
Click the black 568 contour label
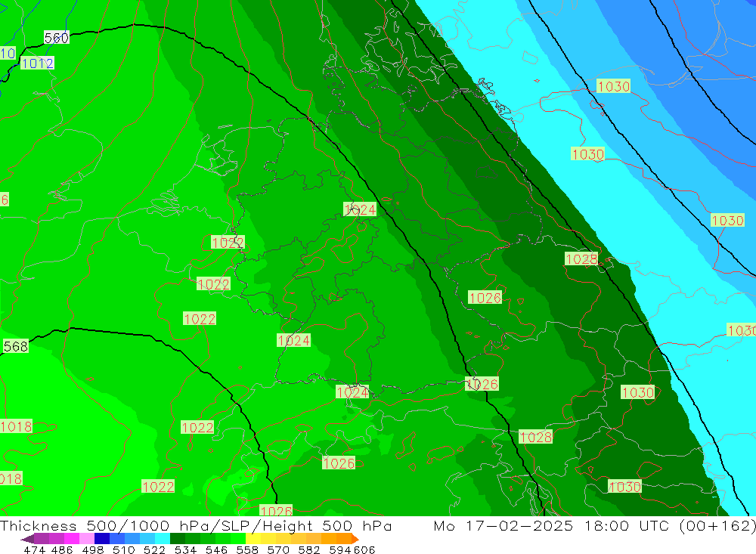[15, 346]
